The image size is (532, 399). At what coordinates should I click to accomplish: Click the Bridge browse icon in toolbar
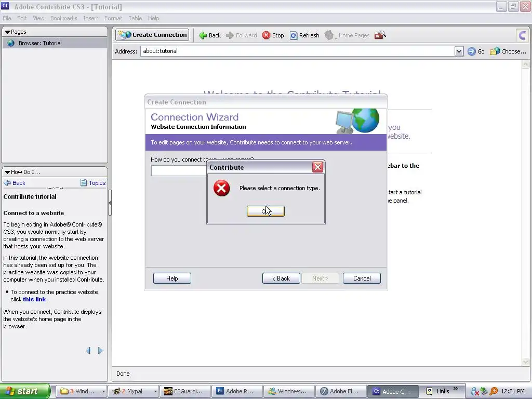[x=380, y=35]
